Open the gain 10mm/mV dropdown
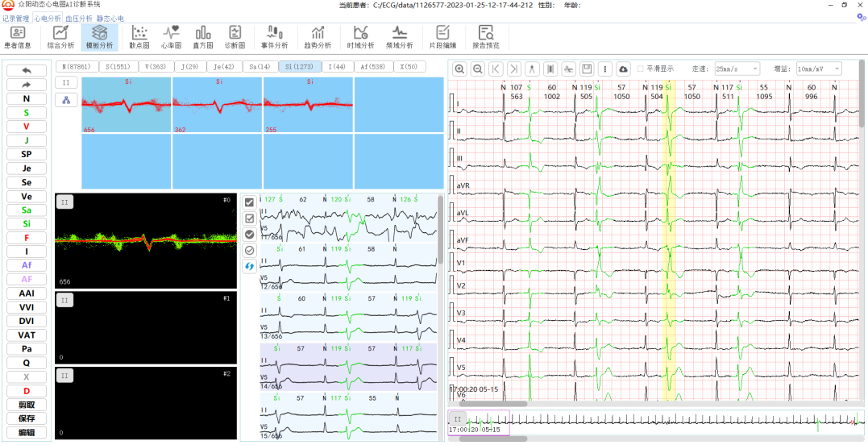868x445 pixels. pos(818,69)
